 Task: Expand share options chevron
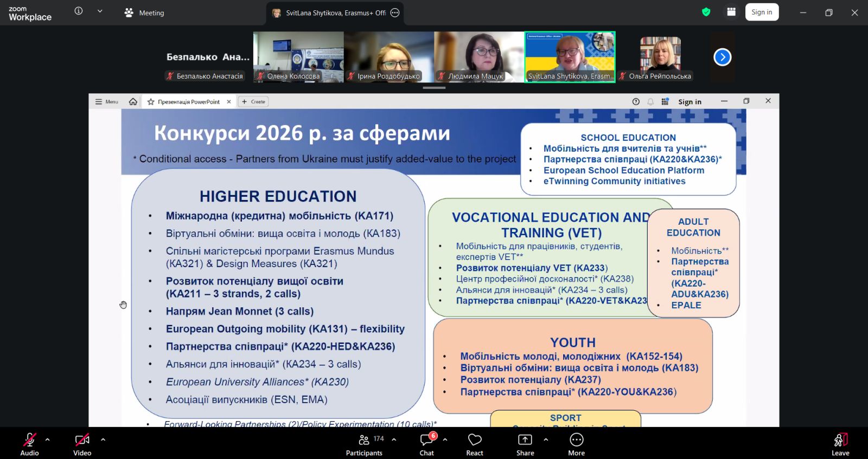(546, 439)
